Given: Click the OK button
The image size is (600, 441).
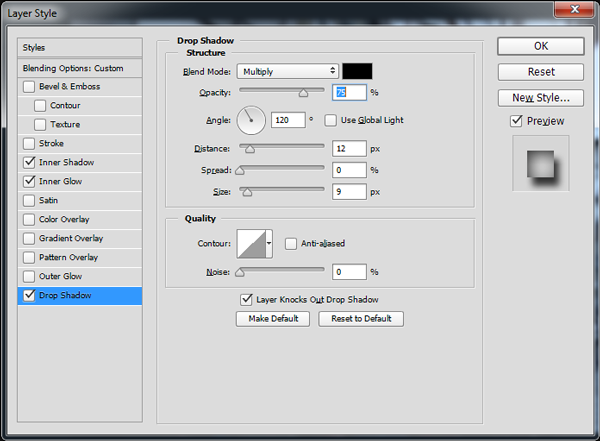Looking at the screenshot, I should click(540, 46).
